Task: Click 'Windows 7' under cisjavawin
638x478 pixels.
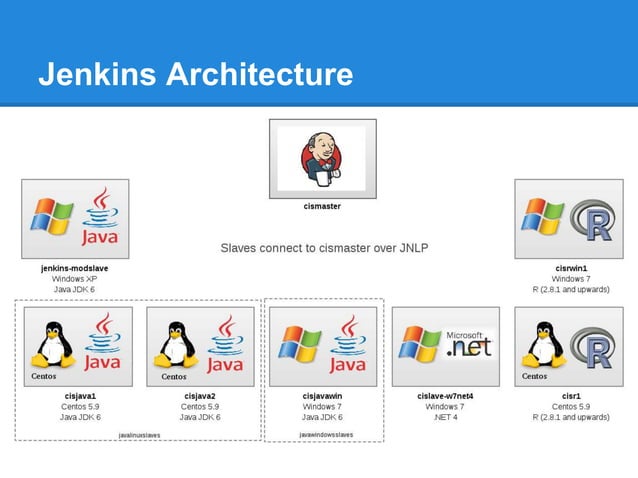Action: (322, 407)
